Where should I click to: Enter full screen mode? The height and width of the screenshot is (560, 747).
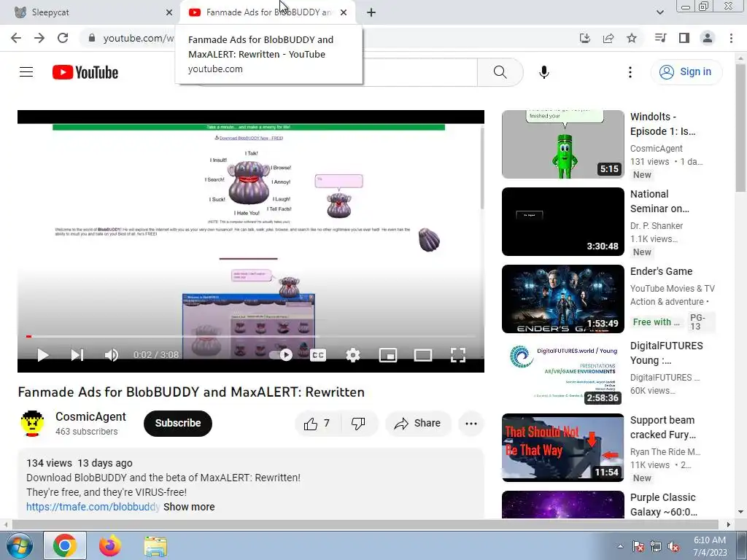pyautogui.click(x=458, y=355)
